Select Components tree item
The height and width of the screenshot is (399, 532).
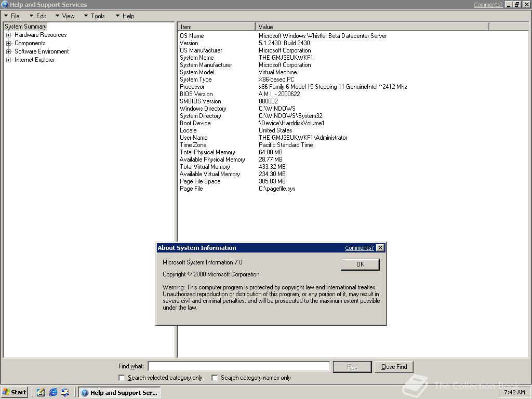tap(30, 43)
